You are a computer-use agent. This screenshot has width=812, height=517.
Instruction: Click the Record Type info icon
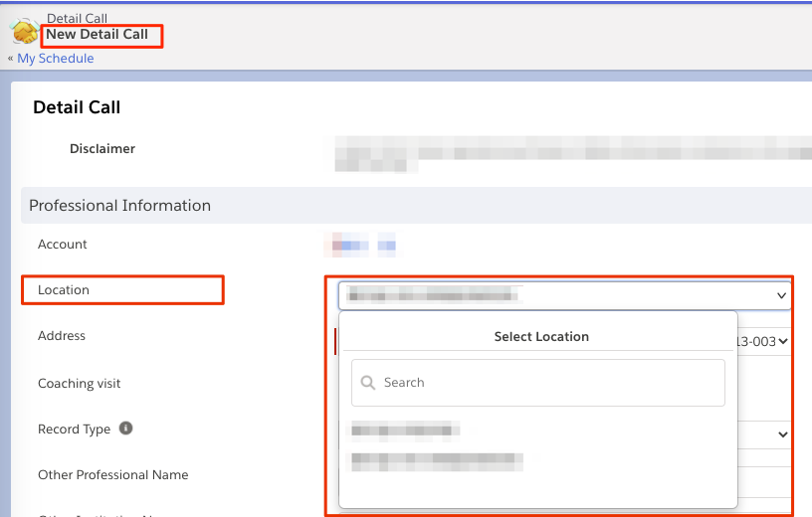click(x=126, y=429)
